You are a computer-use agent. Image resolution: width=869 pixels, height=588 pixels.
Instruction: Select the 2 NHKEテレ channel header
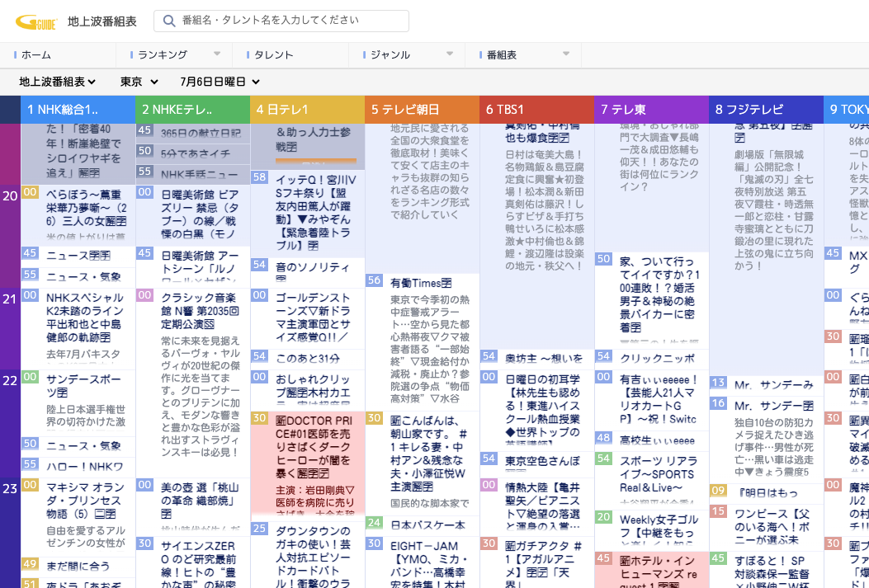click(193, 110)
